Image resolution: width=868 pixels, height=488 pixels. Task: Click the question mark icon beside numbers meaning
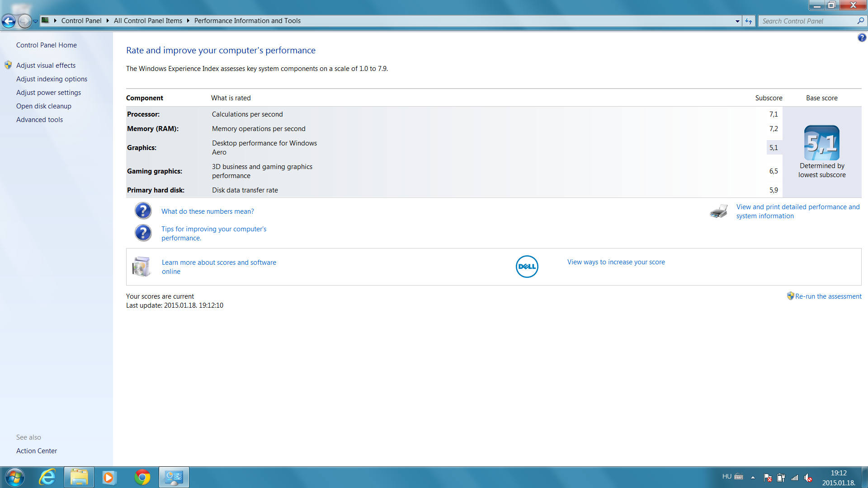click(143, 211)
